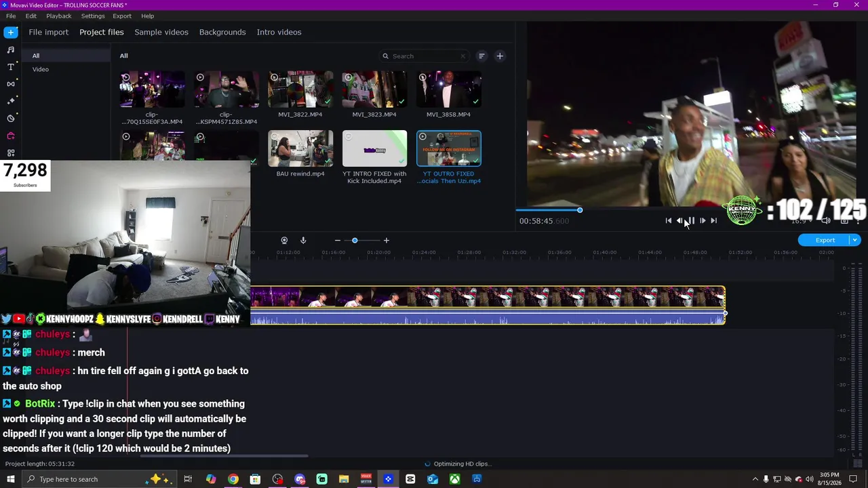Open CapCut from the taskbar

pos(410,479)
